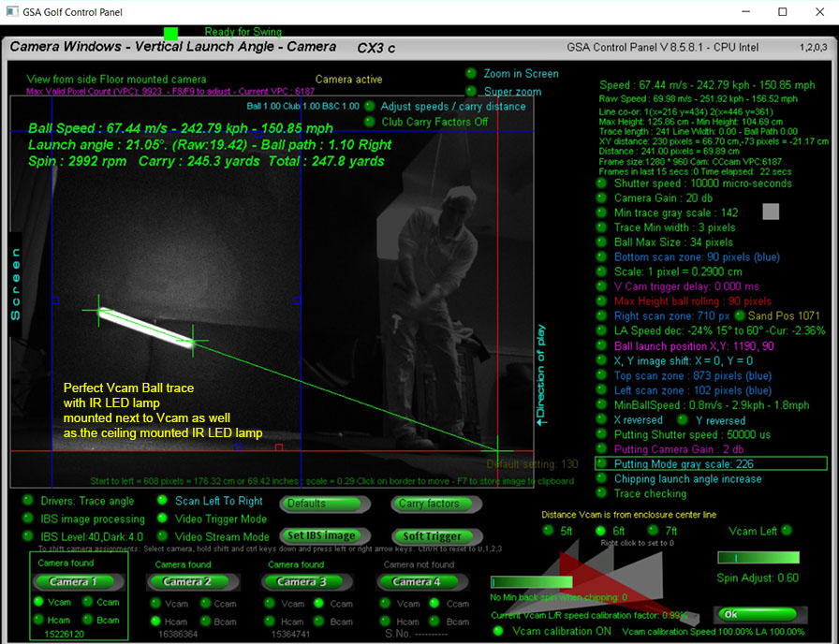Set Camera 2 as Vcam
Screen dimensions: 839x644
coord(155,604)
